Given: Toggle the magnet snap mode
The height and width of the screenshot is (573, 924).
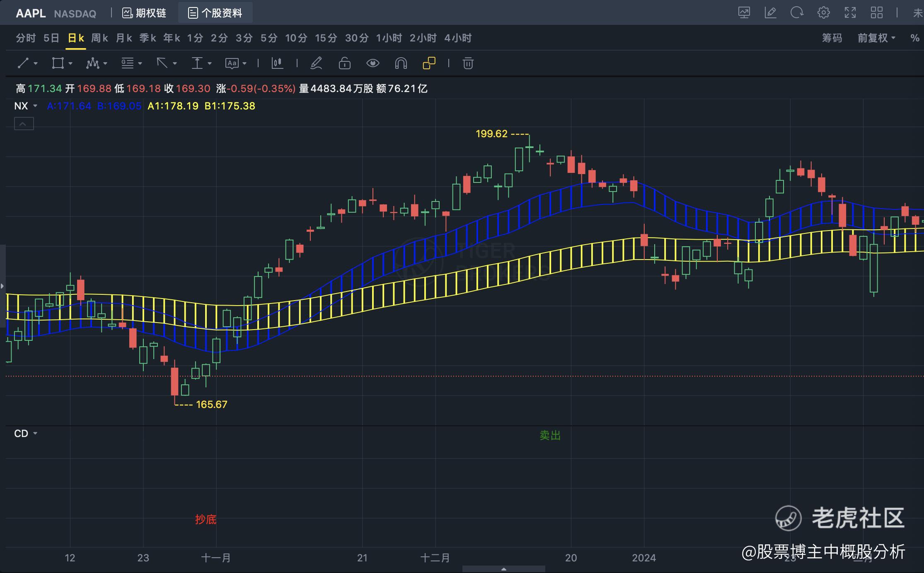Looking at the screenshot, I should (401, 63).
